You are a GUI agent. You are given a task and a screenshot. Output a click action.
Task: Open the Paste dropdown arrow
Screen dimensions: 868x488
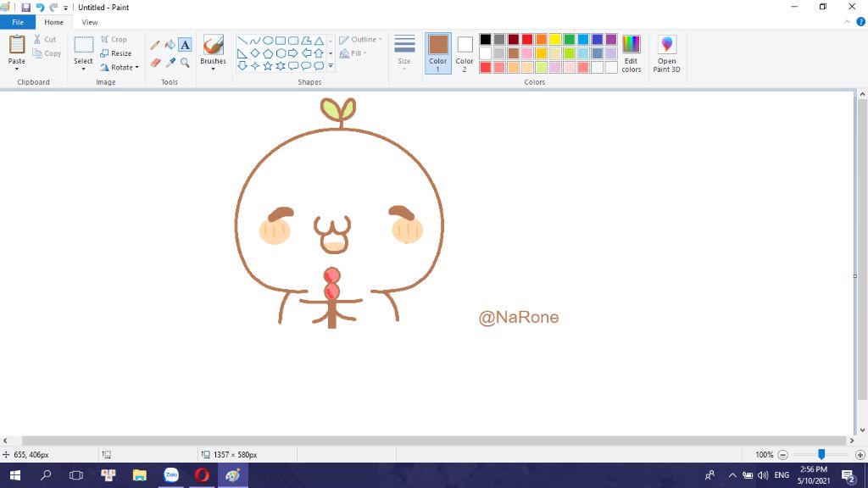[x=17, y=69]
